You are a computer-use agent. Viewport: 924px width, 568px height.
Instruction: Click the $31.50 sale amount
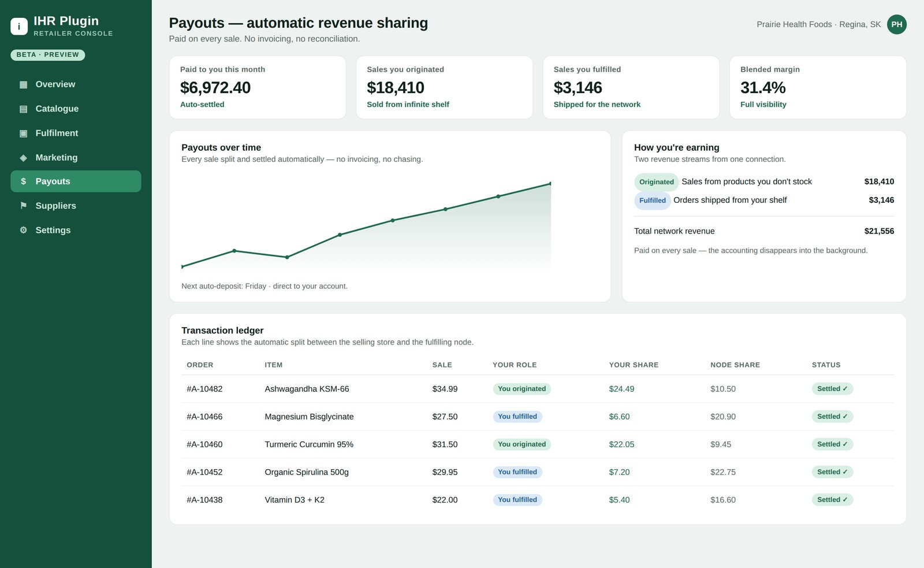[445, 444]
